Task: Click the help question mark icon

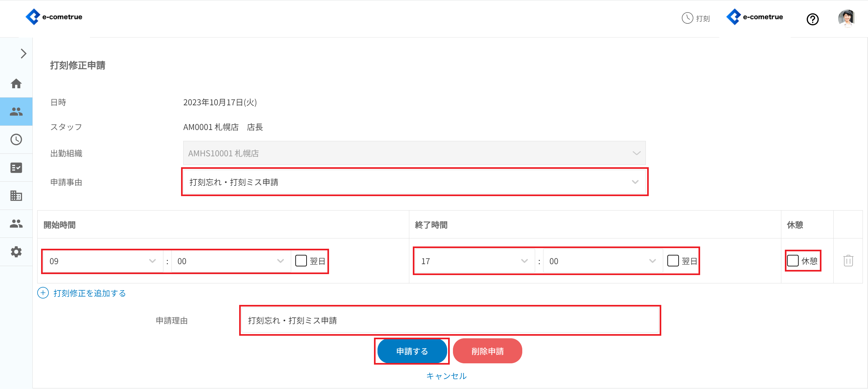Action: click(812, 19)
